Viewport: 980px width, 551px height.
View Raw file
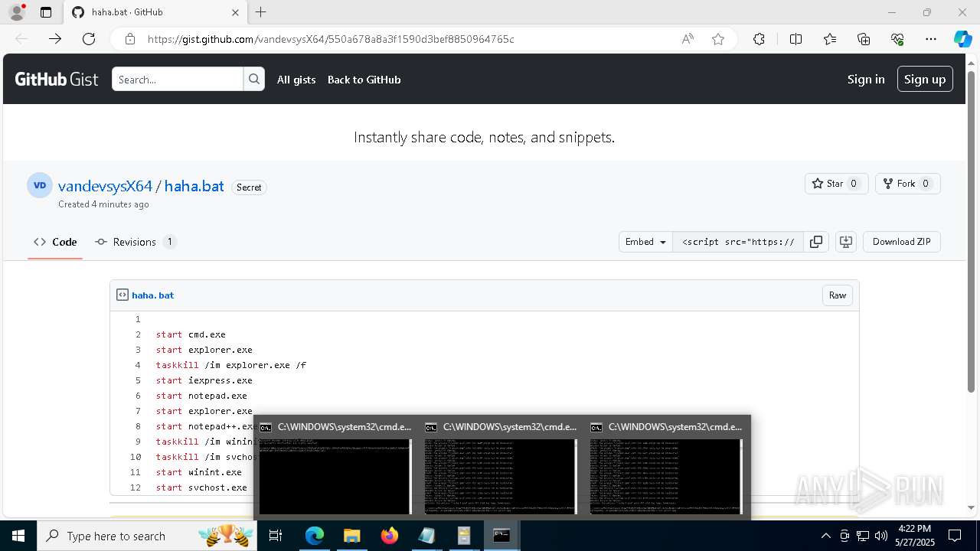(x=838, y=295)
